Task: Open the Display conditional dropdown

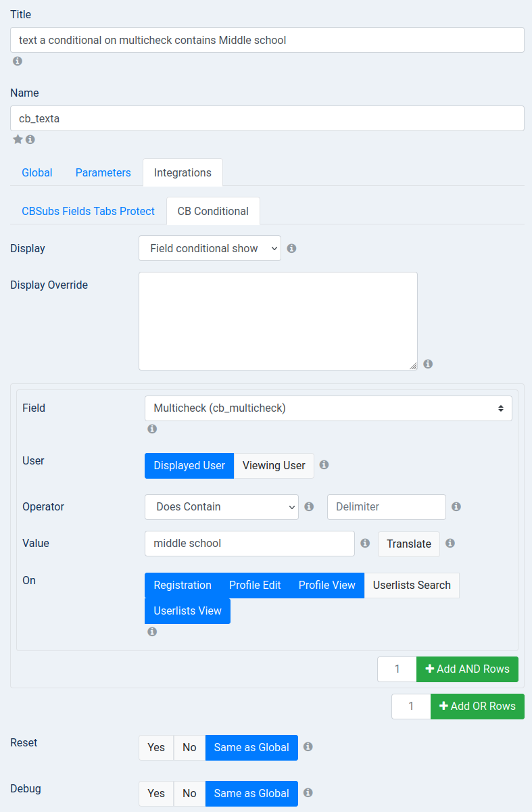Action: pos(210,248)
